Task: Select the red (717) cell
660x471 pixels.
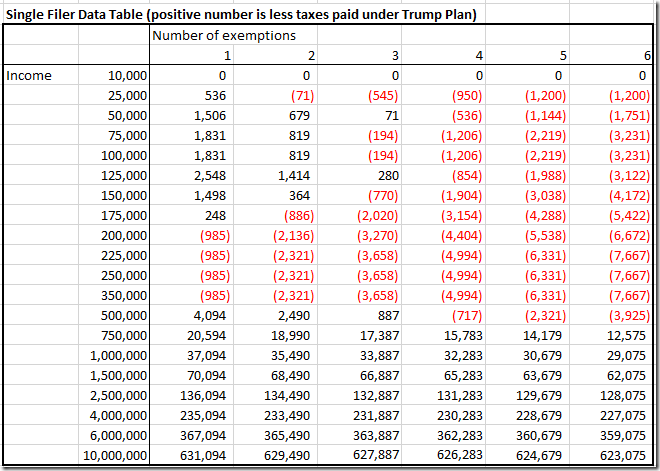Action: click(443, 316)
